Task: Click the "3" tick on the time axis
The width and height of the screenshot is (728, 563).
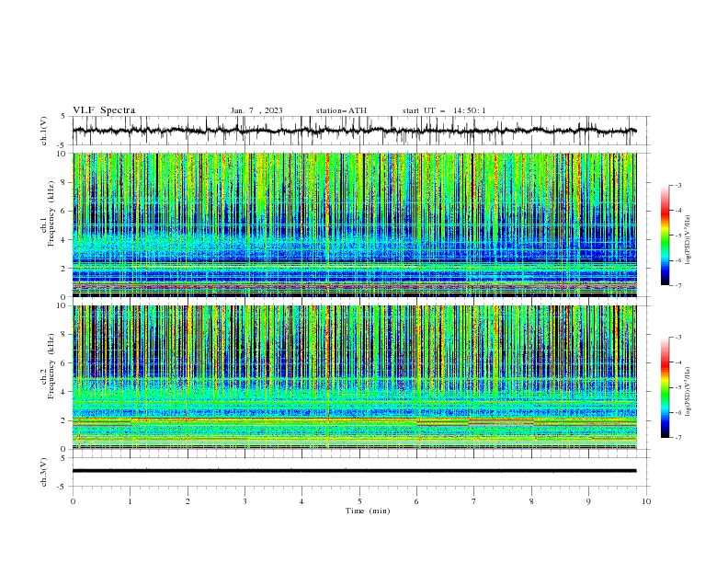Action: point(245,501)
